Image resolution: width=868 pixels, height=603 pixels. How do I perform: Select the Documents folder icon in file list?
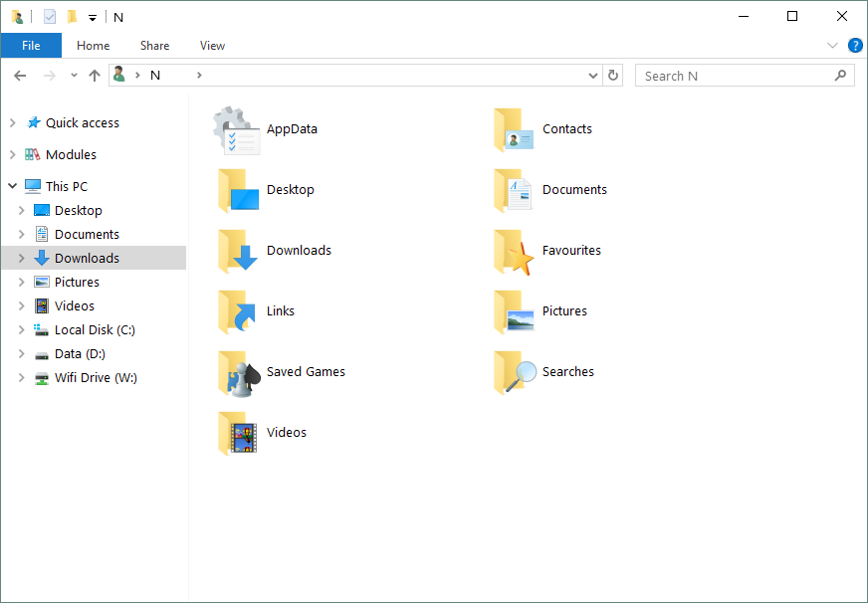(x=513, y=191)
